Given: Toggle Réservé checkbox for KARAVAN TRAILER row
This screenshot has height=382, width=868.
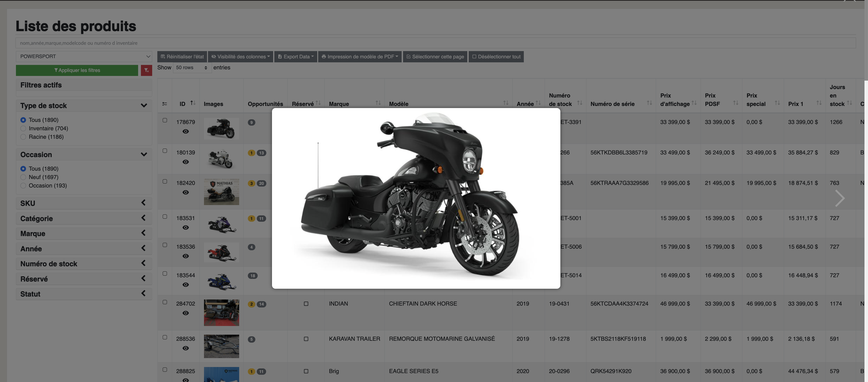Looking at the screenshot, I should 306,339.
